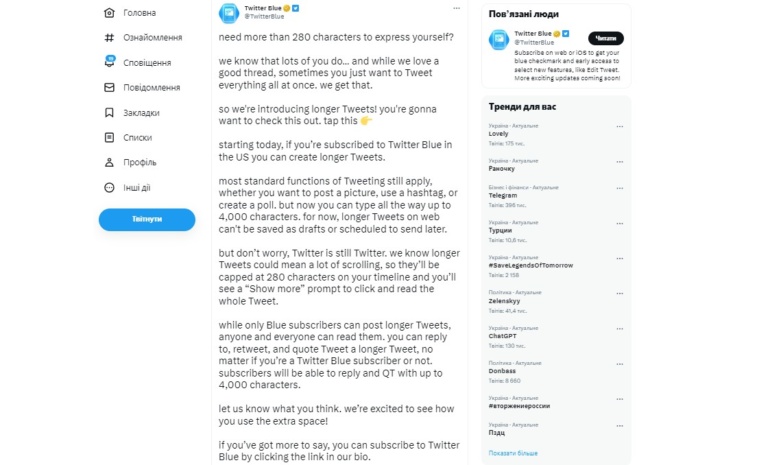
Task: Open Повідомлення envelope icon
Action: click(109, 87)
